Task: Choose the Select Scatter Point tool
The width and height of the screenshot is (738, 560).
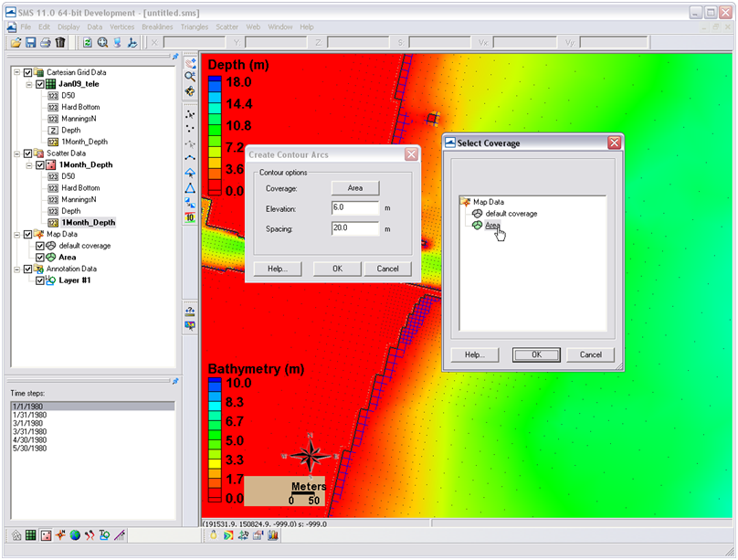Action: click(x=190, y=114)
